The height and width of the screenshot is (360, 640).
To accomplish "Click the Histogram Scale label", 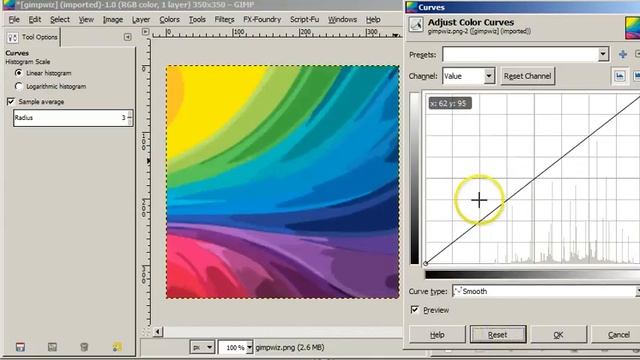I will [28, 62].
